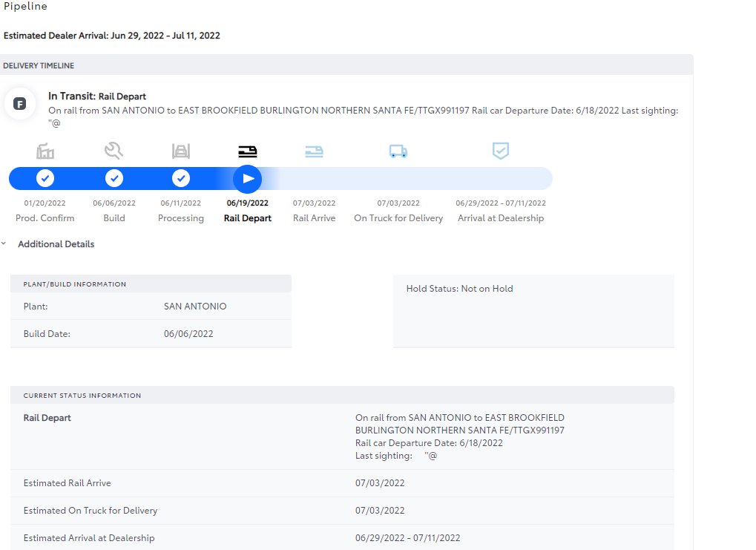Click the In Transit: Rail Depart heading
Viewport: 756px width, 550px height.
tap(97, 96)
